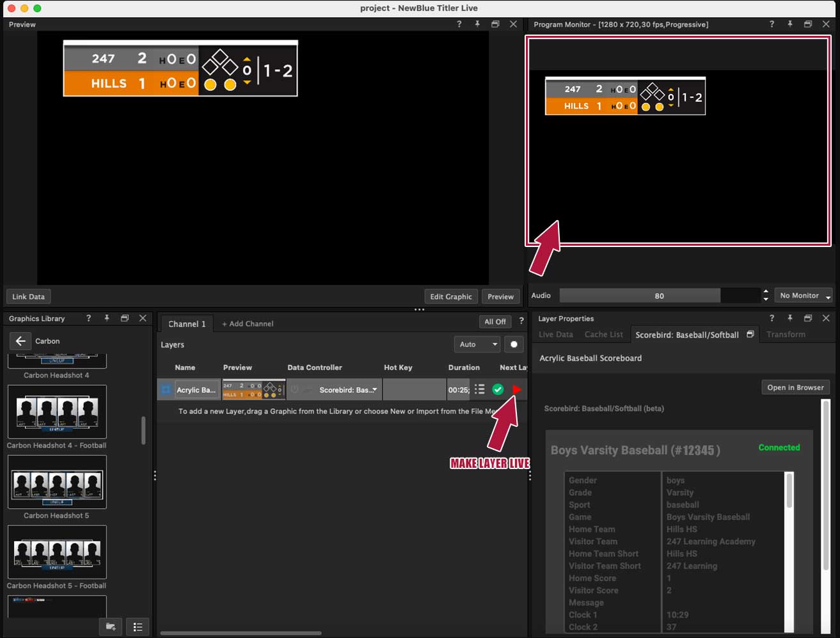Undock the Layer Properties panel
The width and height of the screenshot is (840, 638).
click(x=807, y=318)
